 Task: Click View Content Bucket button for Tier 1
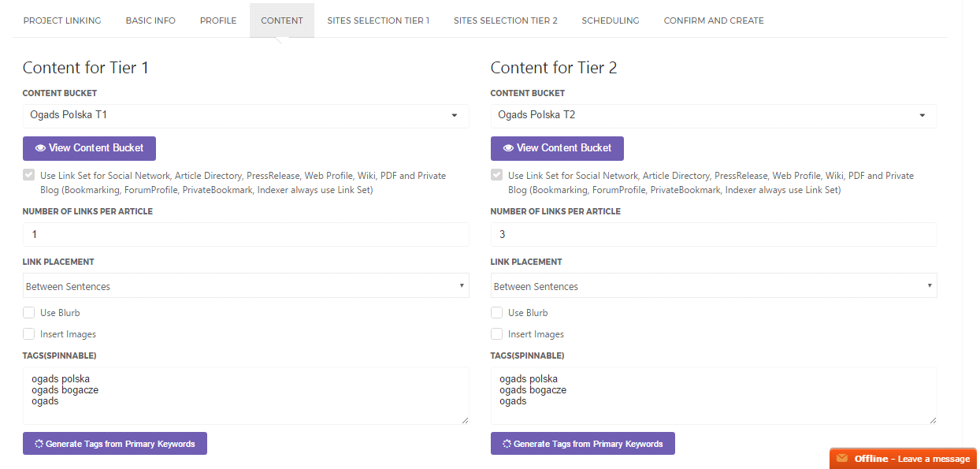tap(89, 148)
